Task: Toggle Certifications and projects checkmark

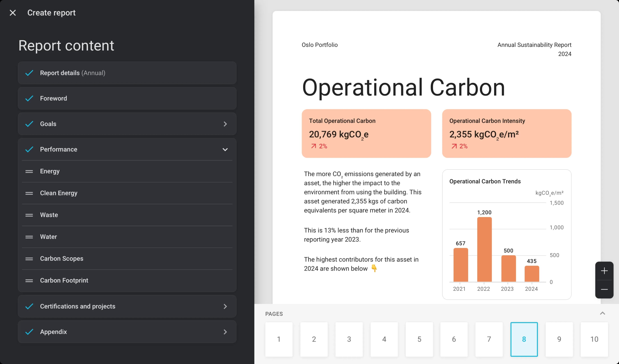Action: coord(29,307)
